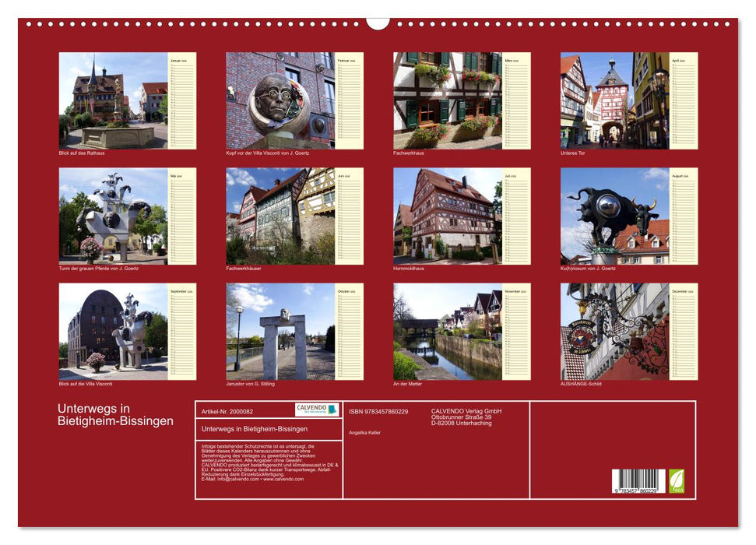756x545 pixels.
Task: Click the ISBN 9783457860229 text
Action: tap(379, 410)
